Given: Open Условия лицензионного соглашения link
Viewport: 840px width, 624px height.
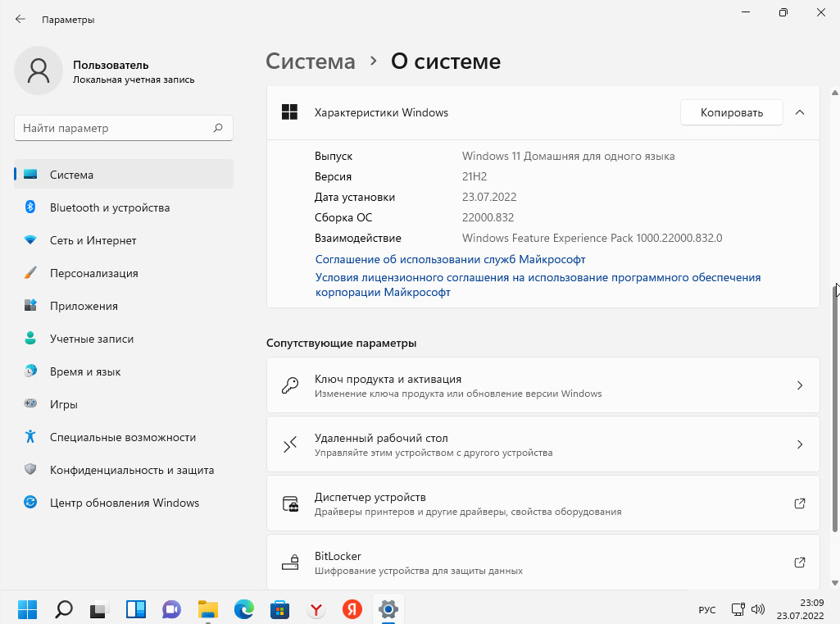Looking at the screenshot, I should tap(538, 285).
